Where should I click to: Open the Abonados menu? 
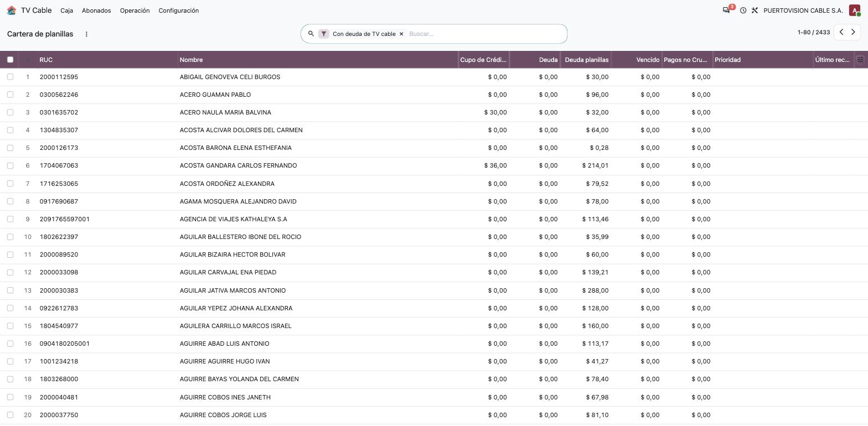pos(96,11)
